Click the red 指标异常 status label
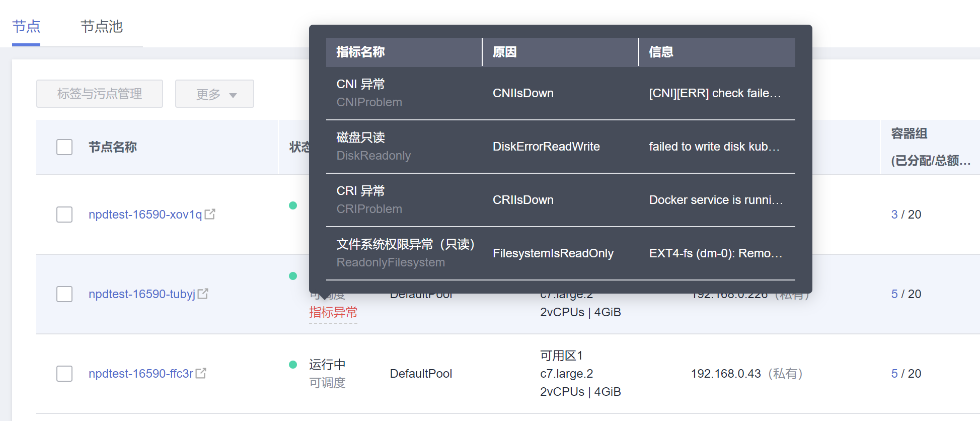The height and width of the screenshot is (421, 980). 333,313
